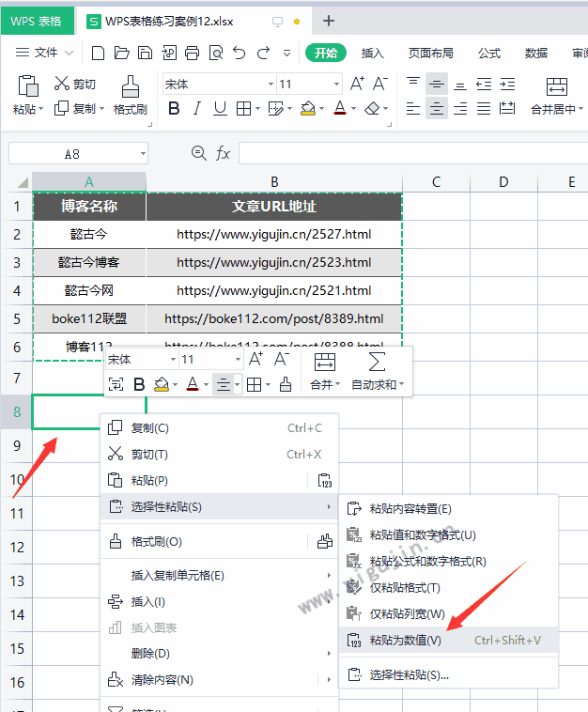Click the Merge and Center icon

557,86
